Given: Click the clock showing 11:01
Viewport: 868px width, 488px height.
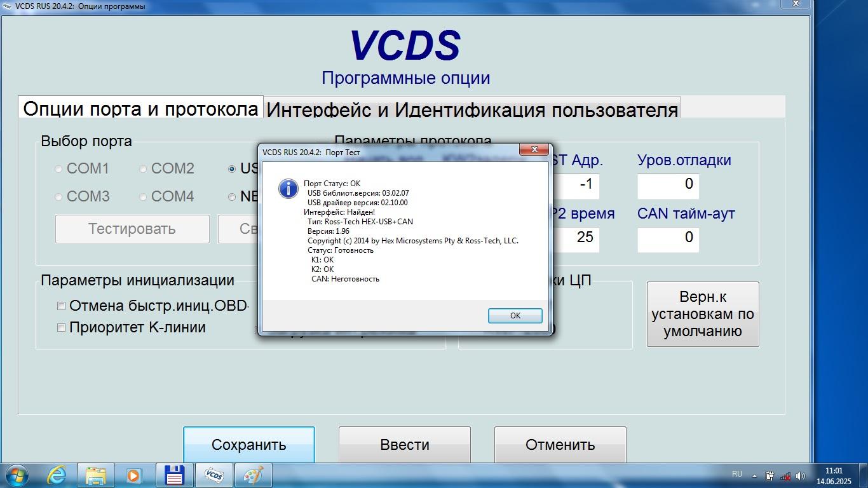Looking at the screenshot, I should coord(834,475).
